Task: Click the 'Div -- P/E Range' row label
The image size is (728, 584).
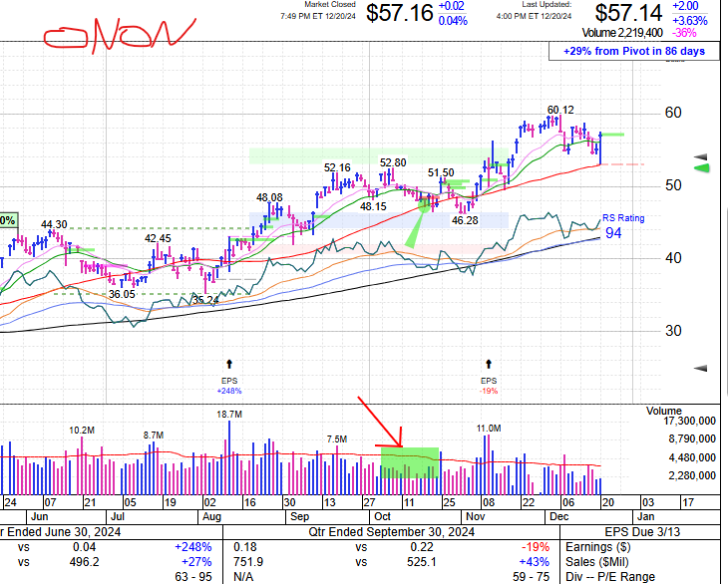Action: [x=610, y=577]
